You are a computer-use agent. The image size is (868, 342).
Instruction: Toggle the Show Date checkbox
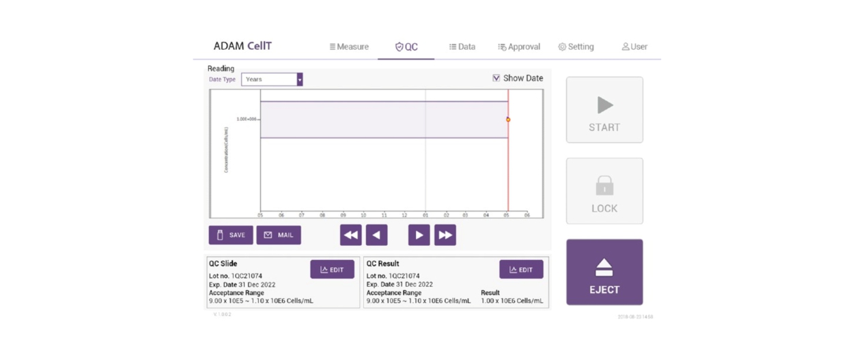[496, 78]
